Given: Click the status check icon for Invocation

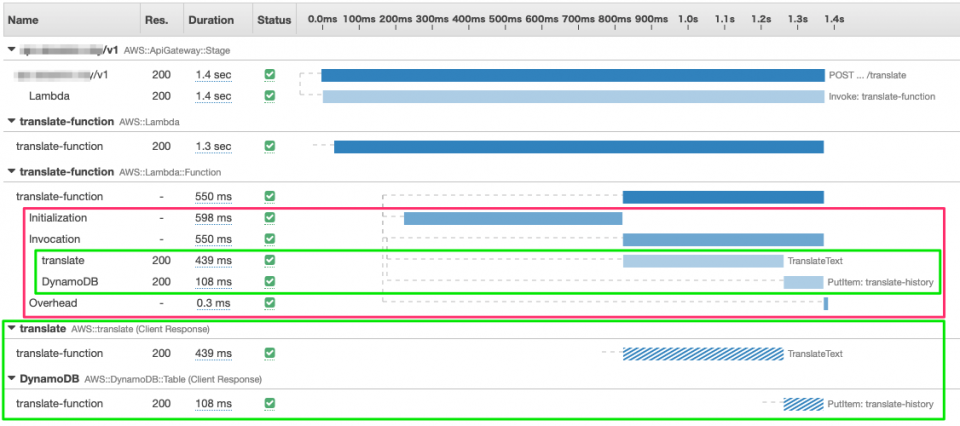Looking at the screenshot, I should (269, 239).
